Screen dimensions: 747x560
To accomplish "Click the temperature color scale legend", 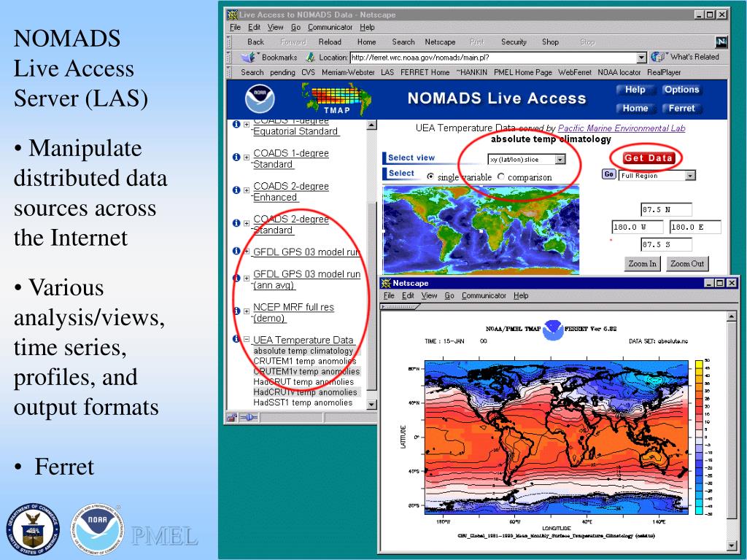I will point(700,437).
